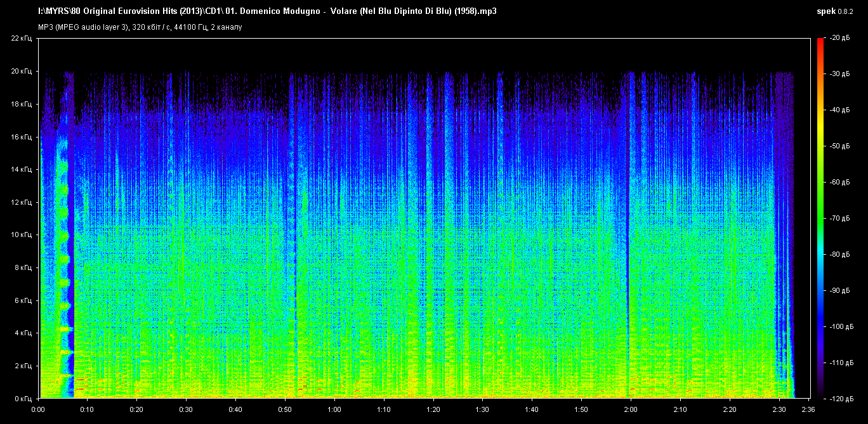Image resolution: width=868 pixels, height=424 pixels.
Task: Click the 0:00 time axis label
Action: [x=39, y=409]
